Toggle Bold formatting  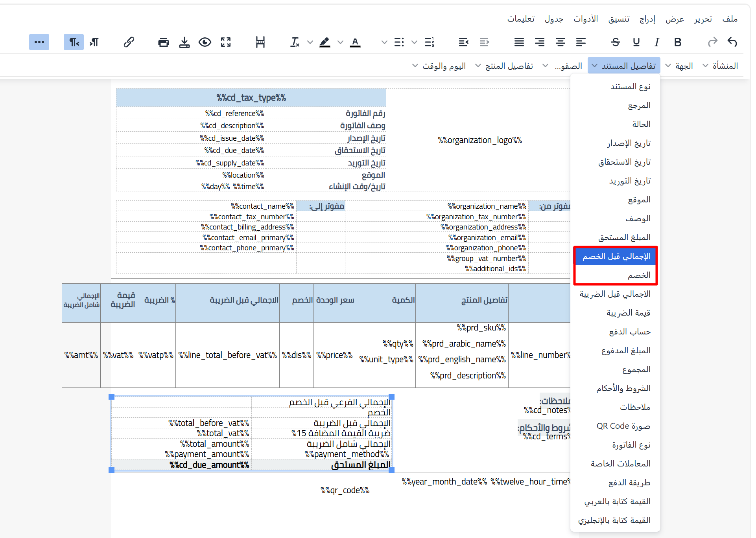coord(677,42)
